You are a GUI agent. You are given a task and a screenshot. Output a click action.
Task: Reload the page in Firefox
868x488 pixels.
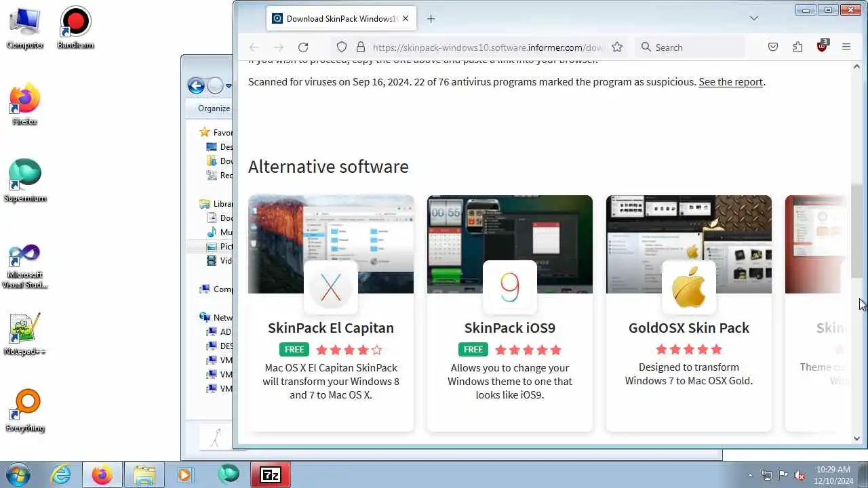point(303,47)
